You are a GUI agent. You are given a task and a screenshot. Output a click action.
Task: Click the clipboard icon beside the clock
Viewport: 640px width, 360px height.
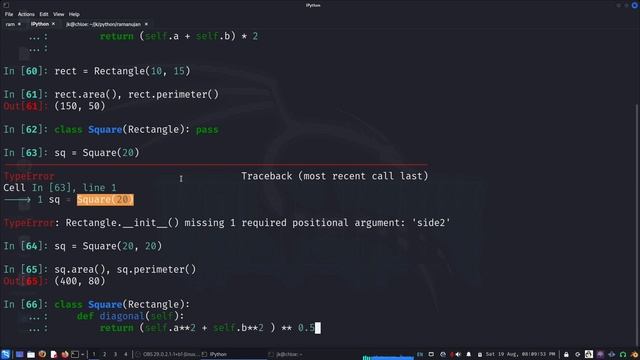(480, 355)
